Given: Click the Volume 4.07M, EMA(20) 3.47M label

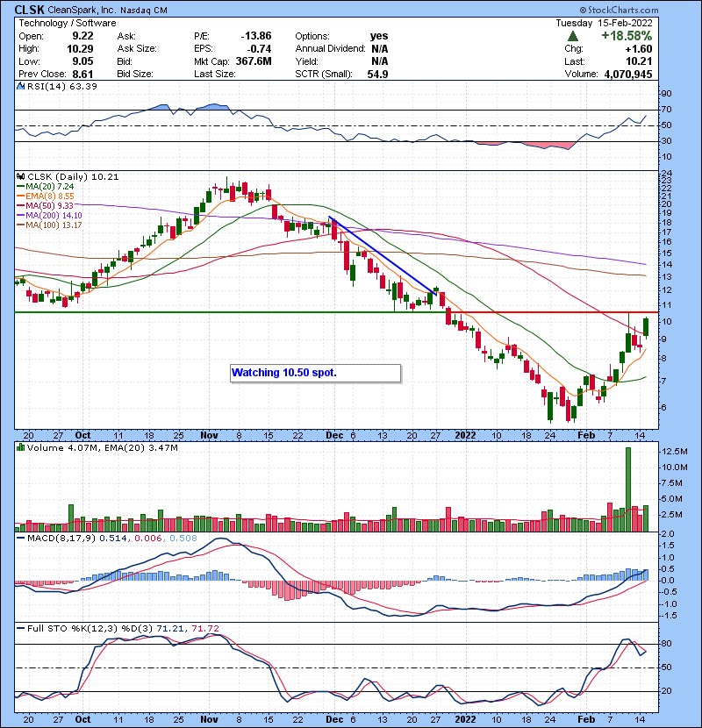Looking at the screenshot, I should pos(102,448).
